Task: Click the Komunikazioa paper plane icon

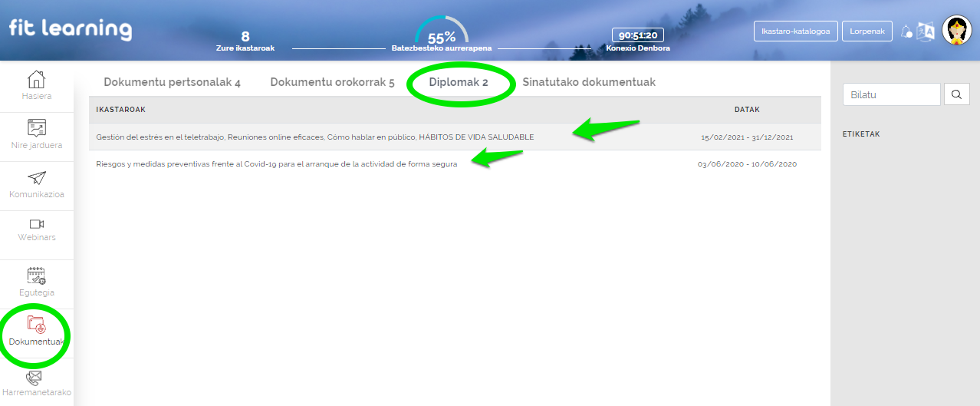Action: click(x=36, y=179)
